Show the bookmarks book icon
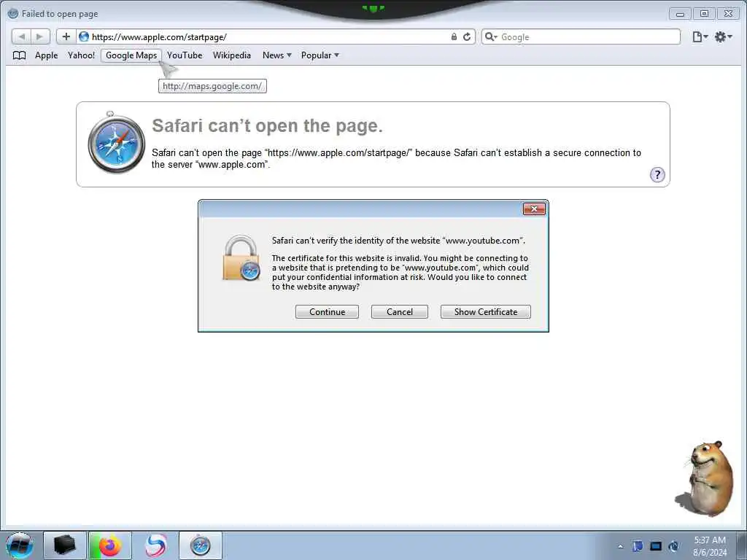747x560 pixels. point(19,55)
